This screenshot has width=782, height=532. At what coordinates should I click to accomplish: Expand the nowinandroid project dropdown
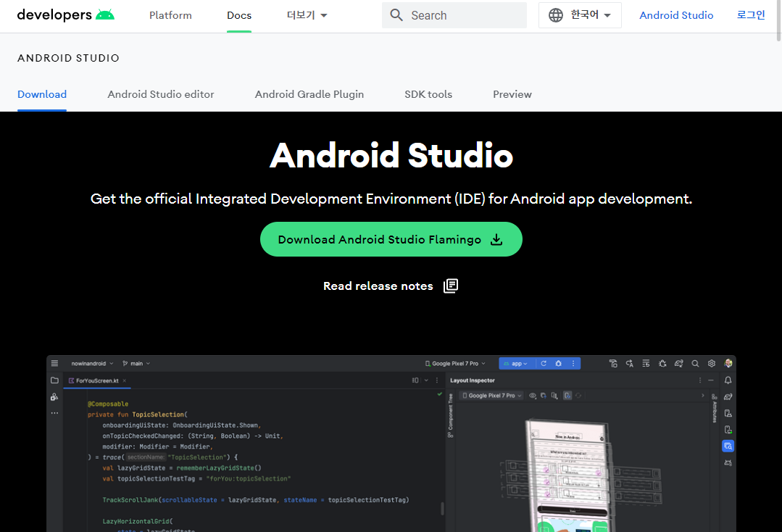click(x=92, y=363)
